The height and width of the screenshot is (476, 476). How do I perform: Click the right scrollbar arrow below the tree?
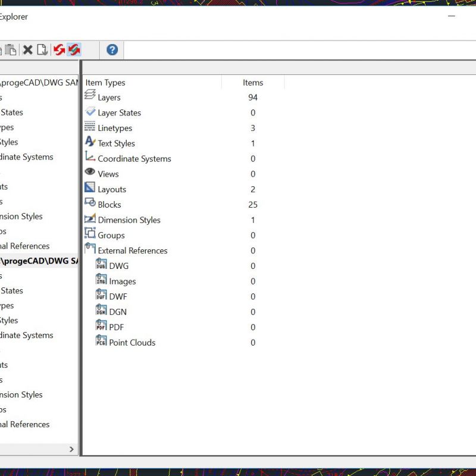click(71, 449)
